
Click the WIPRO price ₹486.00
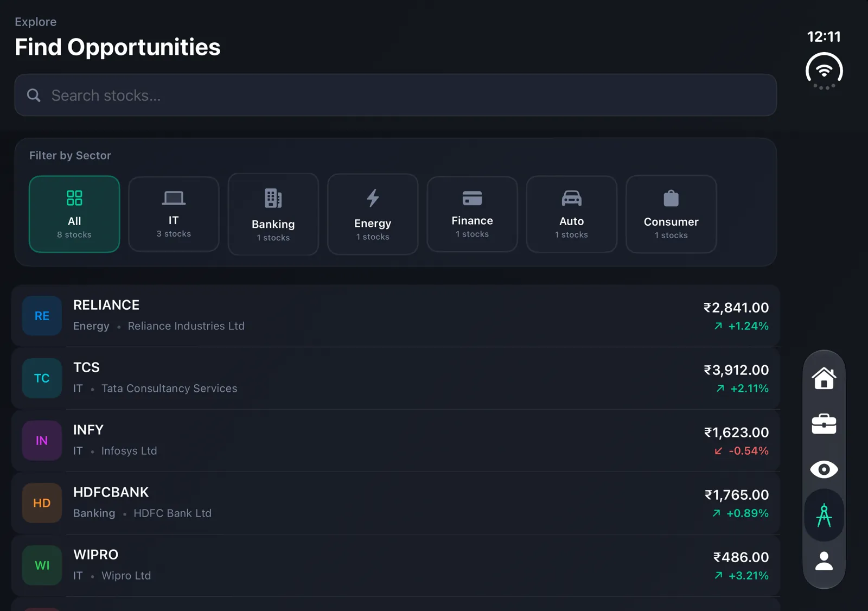pos(741,557)
